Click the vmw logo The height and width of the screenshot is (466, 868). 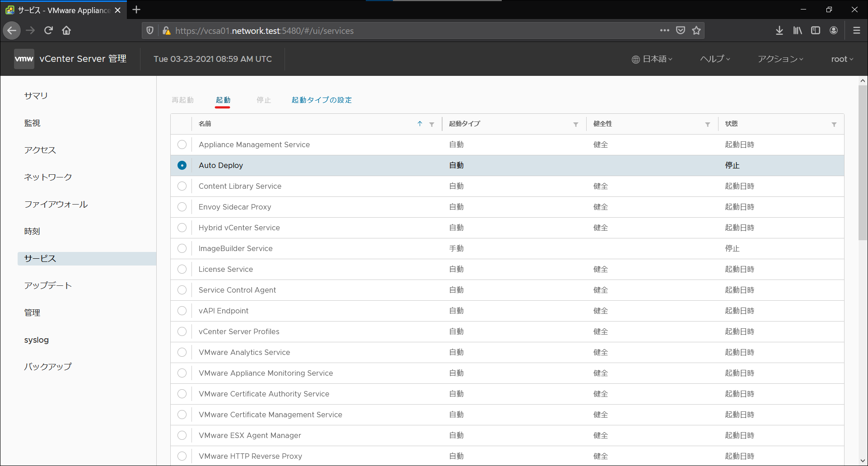[24, 59]
